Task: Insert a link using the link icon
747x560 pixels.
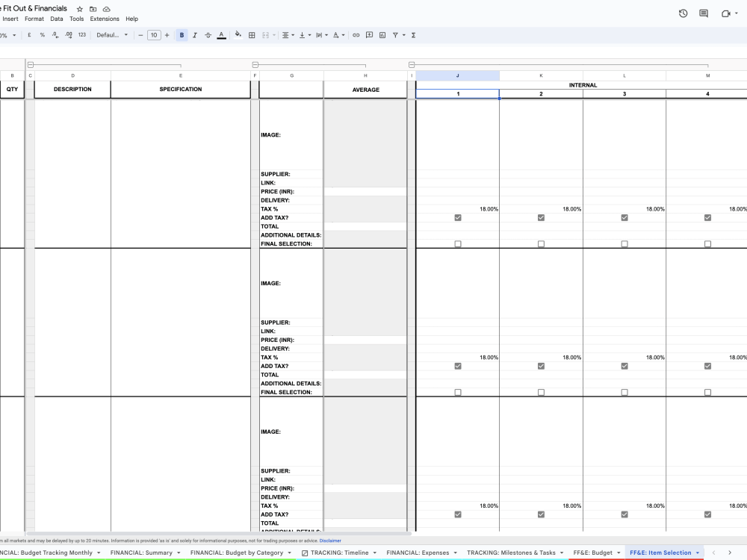Action: [357, 34]
